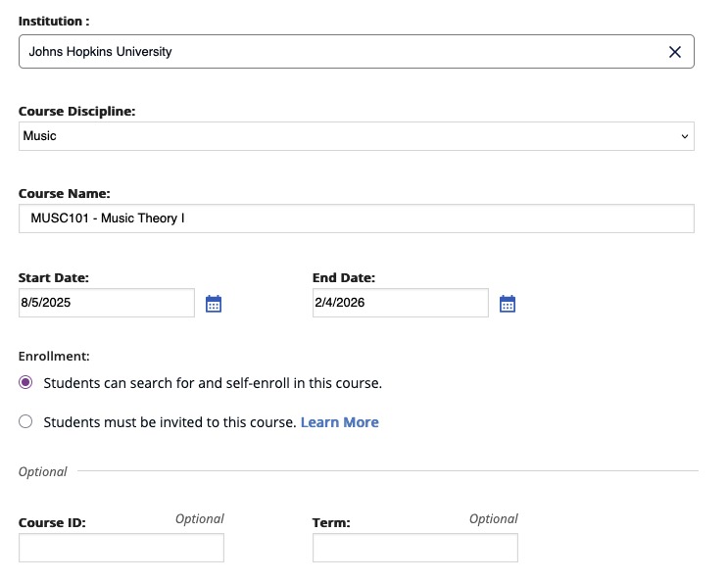
Task: Open the End Date calendar picker
Action: coord(508,304)
